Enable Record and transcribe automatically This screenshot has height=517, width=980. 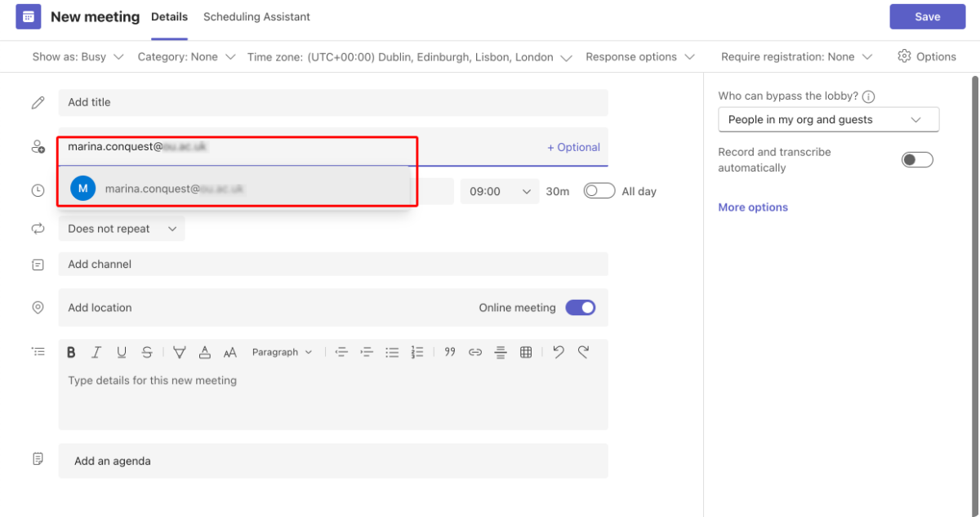click(917, 159)
